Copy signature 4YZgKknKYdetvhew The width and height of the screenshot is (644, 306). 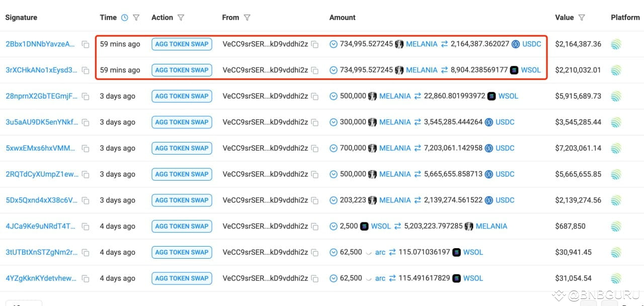point(86,278)
